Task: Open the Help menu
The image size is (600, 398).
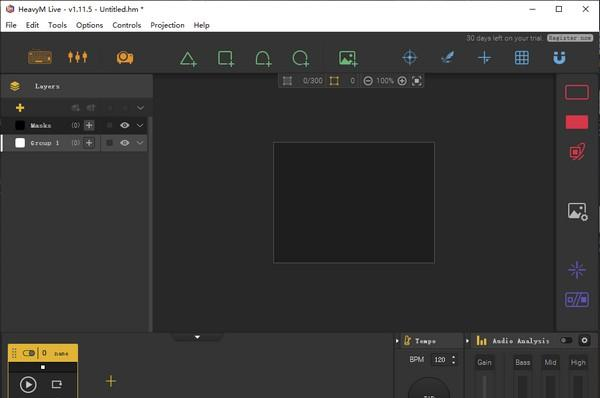Action: coord(201,25)
